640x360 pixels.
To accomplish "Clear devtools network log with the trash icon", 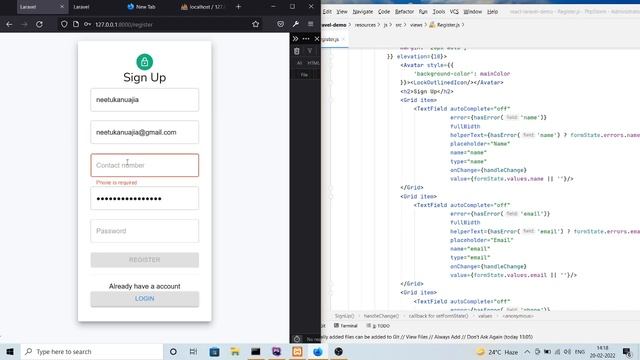I will pyautogui.click(x=297, y=51).
